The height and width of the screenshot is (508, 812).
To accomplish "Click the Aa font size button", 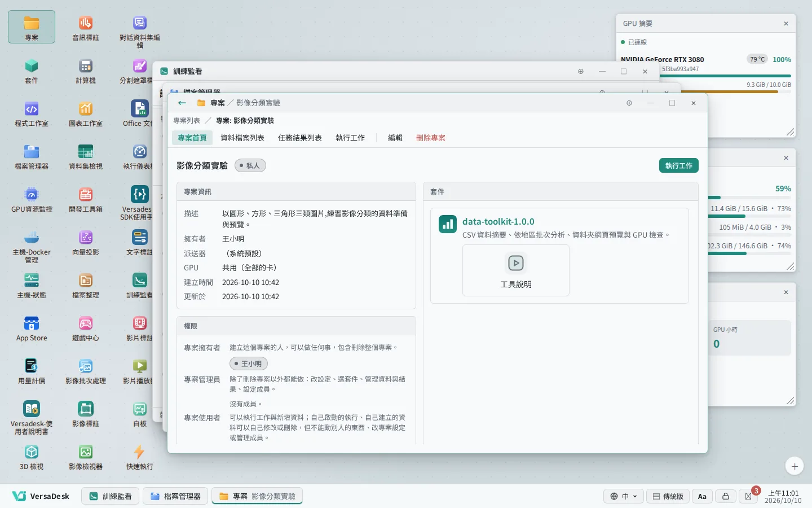I will pos(702,496).
